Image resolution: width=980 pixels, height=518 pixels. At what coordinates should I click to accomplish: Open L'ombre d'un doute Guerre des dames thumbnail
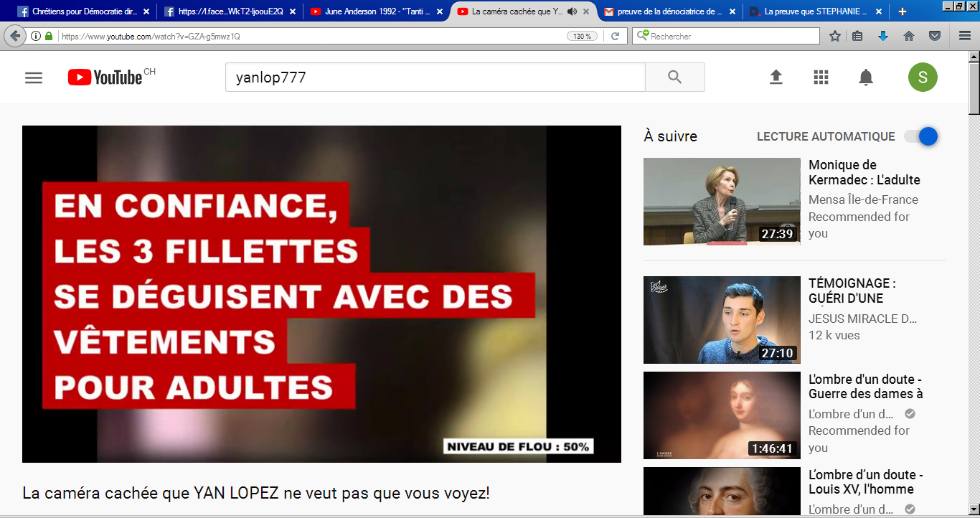coord(722,415)
